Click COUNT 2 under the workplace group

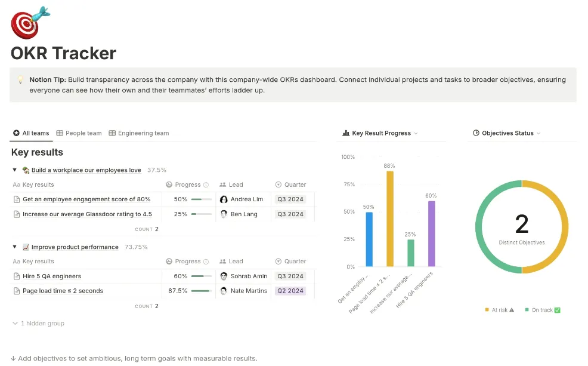click(147, 229)
